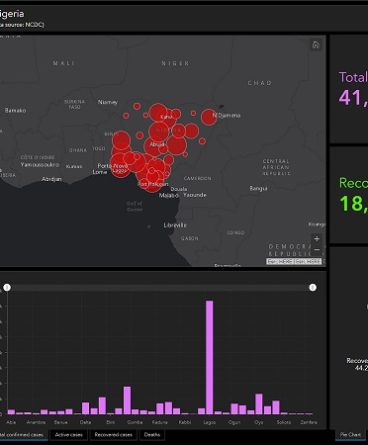This screenshot has height=445, width=368.
Task: Click the Kaduna axis label under the chart
Action: pos(160,422)
